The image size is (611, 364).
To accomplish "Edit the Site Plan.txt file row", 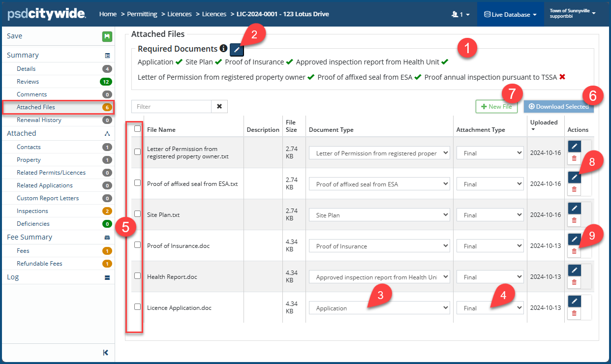I will (574, 208).
